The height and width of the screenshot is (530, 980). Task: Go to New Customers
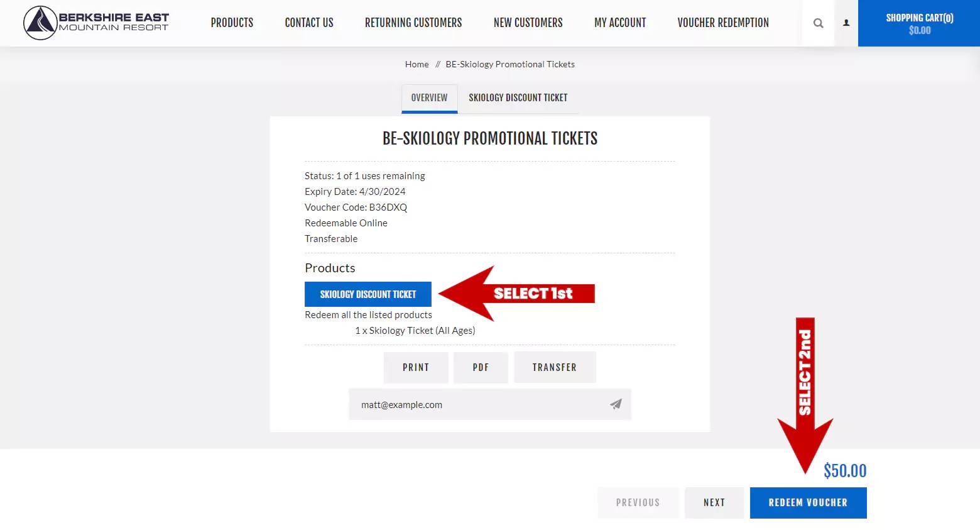[528, 23]
